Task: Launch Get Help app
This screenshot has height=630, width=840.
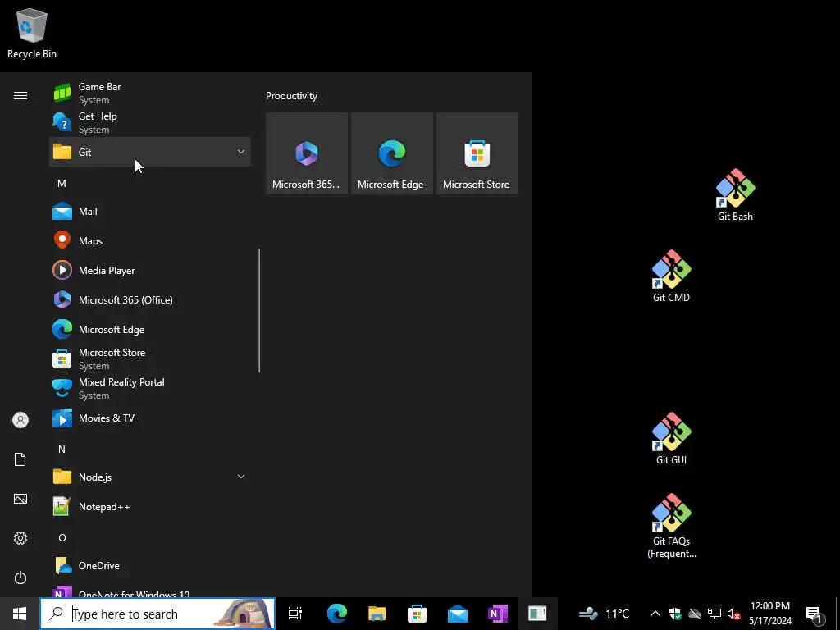Action: (150, 123)
